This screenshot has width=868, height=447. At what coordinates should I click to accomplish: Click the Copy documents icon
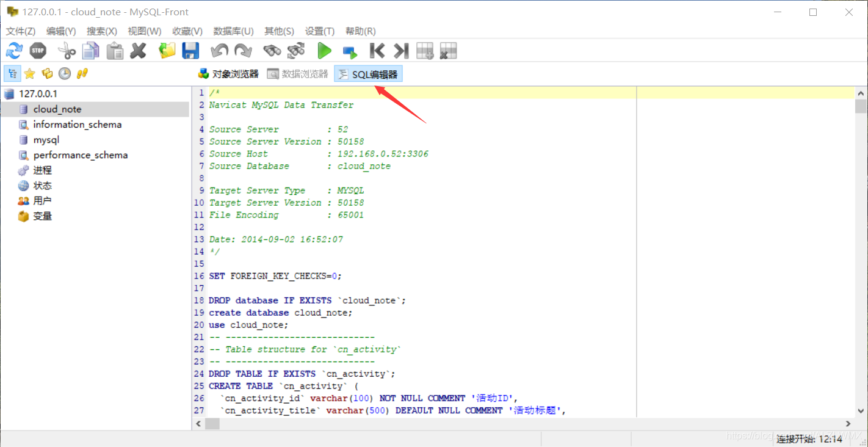coord(91,51)
